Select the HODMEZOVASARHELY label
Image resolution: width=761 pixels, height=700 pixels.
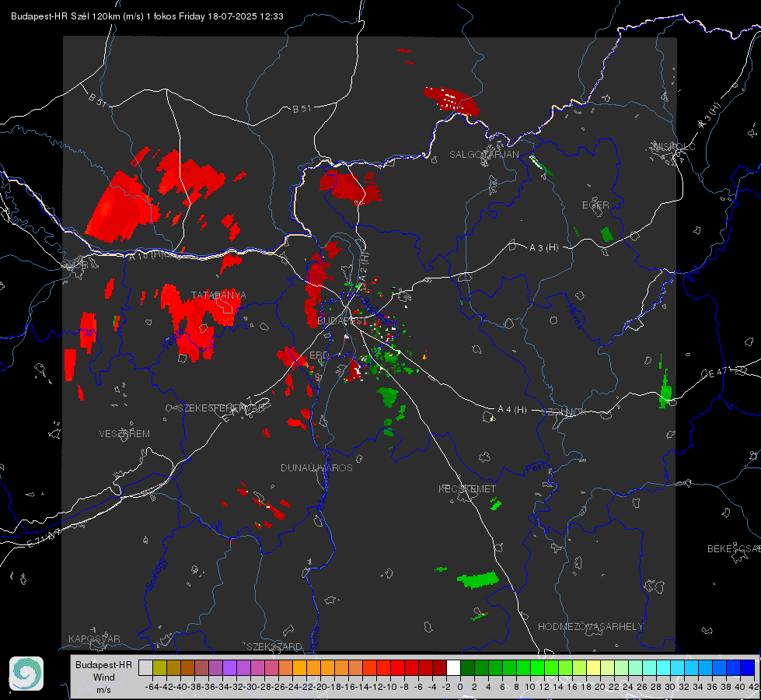(590, 627)
